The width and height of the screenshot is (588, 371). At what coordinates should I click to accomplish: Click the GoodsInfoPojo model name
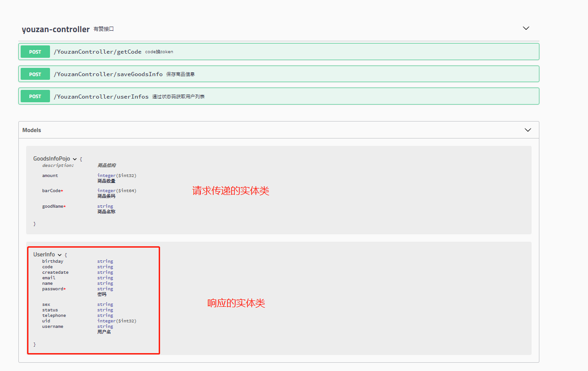tap(51, 159)
